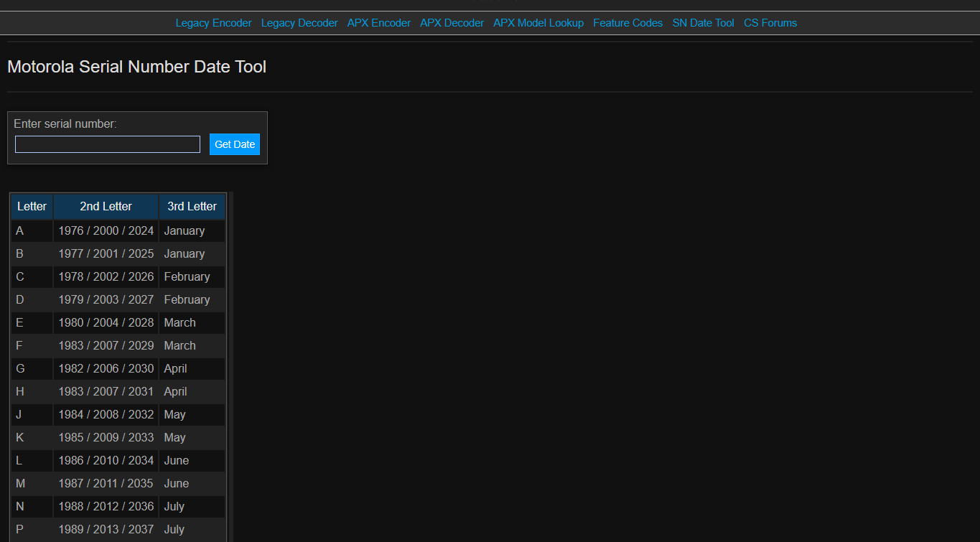Go to APX Encoder page
980x542 pixels.
coord(379,23)
